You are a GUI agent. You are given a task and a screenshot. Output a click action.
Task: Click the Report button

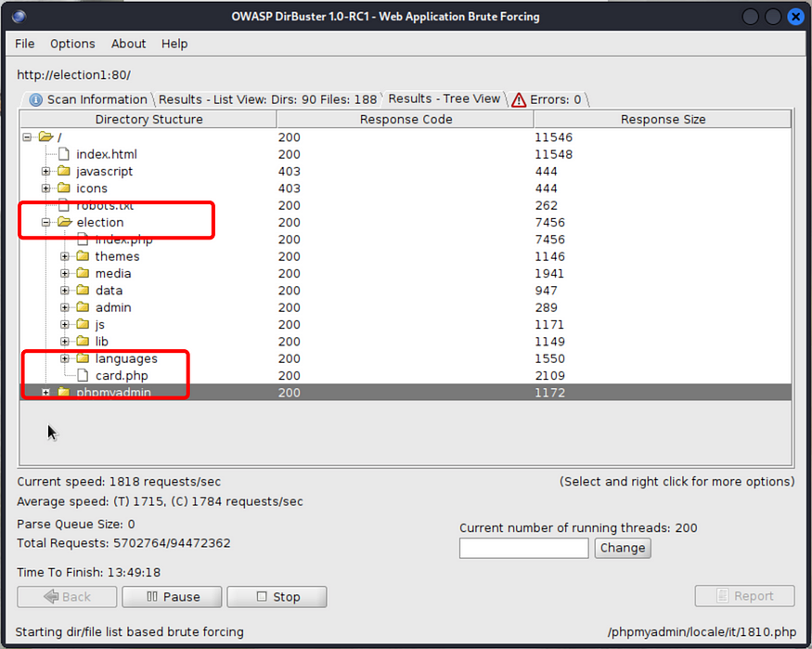tap(744, 596)
